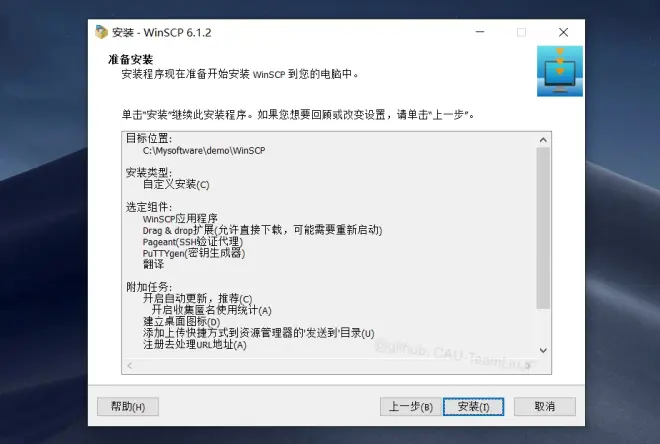Click the 开启自动更新,推荐(C) line
This screenshot has height=444, width=660.
coord(197,298)
